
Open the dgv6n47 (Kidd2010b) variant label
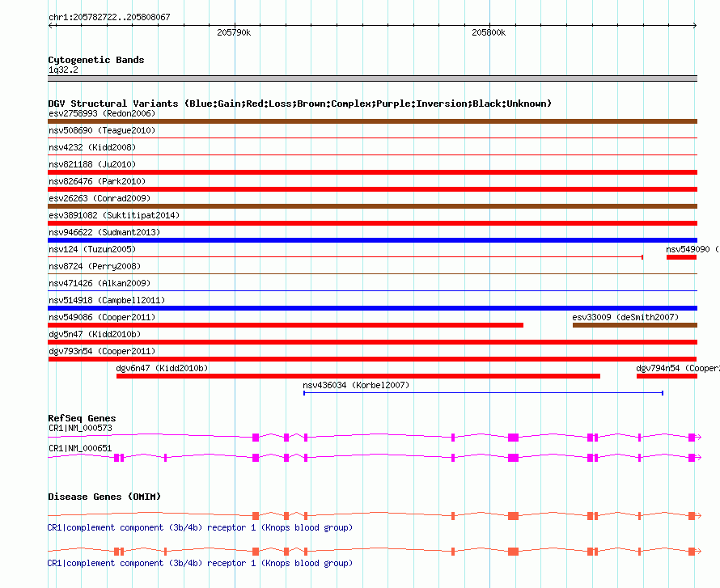(162, 368)
